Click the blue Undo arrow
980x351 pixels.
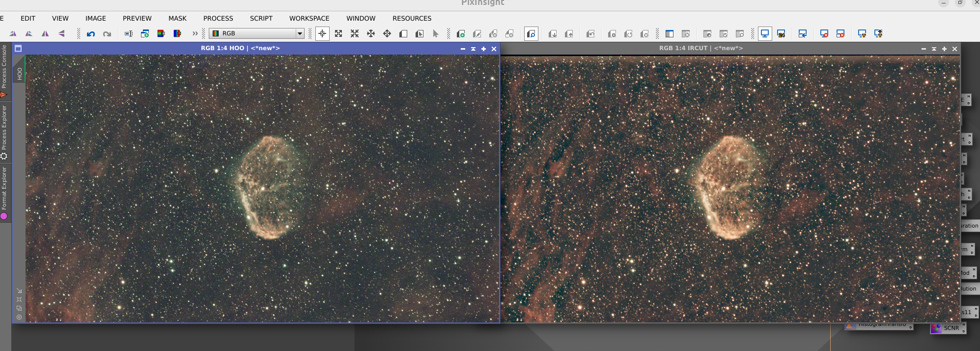(x=91, y=34)
